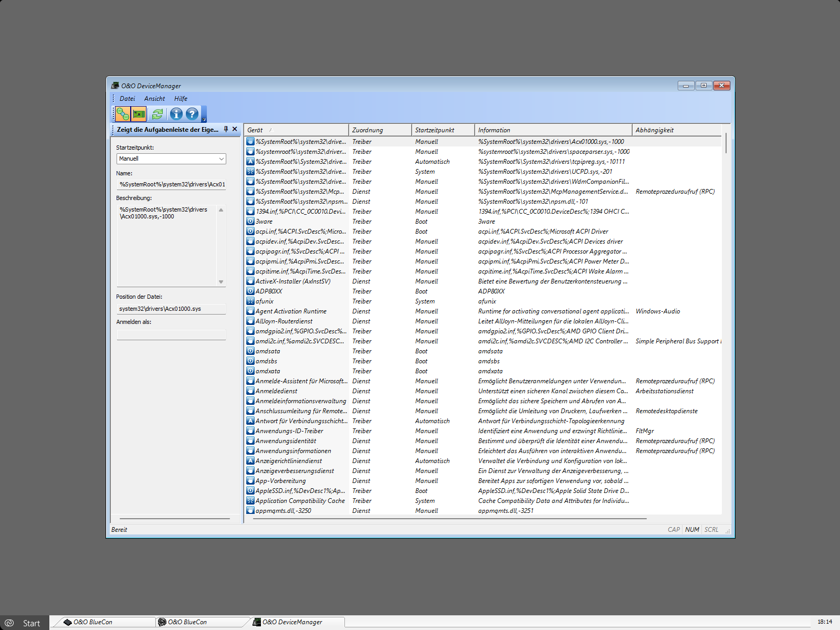The image size is (840, 630).
Task: Select the Anwendungsidentität row
Action: (x=483, y=441)
